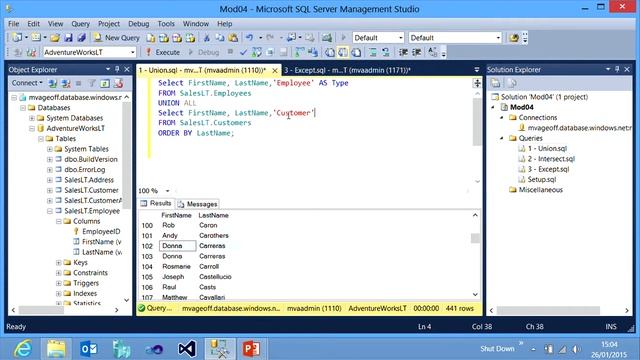The width and height of the screenshot is (640, 360).
Task: Expand the Keys folder node
Action: tap(58, 262)
